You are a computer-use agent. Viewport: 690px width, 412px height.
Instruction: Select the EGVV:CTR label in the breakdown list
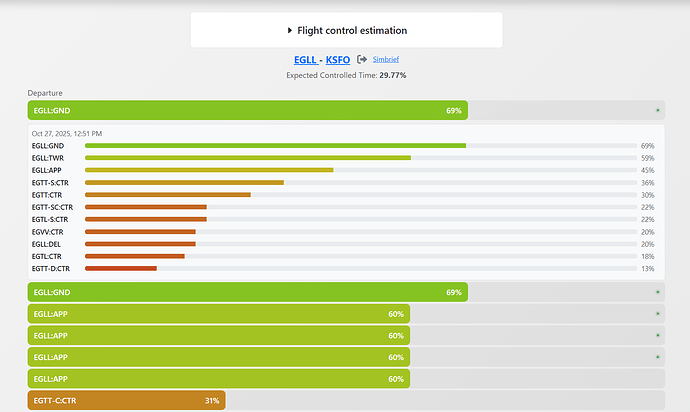point(48,231)
